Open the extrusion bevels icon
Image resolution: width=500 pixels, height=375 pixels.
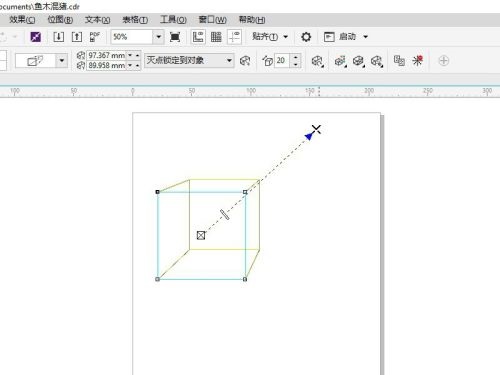coord(358,61)
